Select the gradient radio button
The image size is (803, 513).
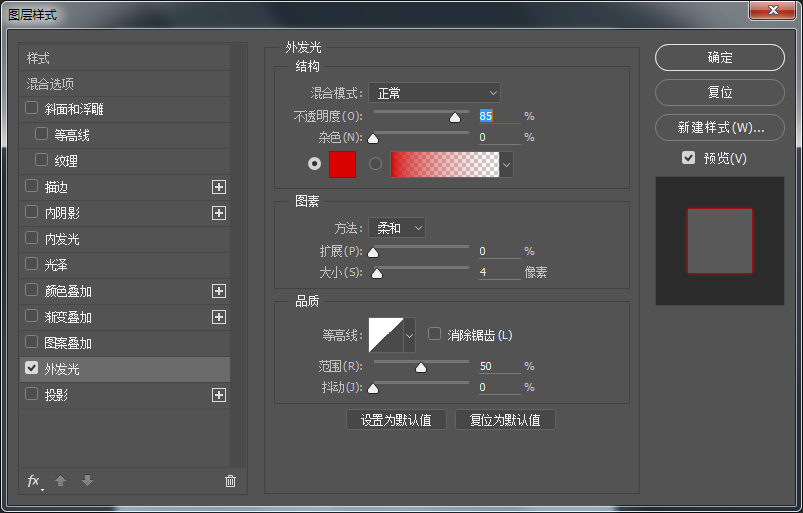(375, 164)
